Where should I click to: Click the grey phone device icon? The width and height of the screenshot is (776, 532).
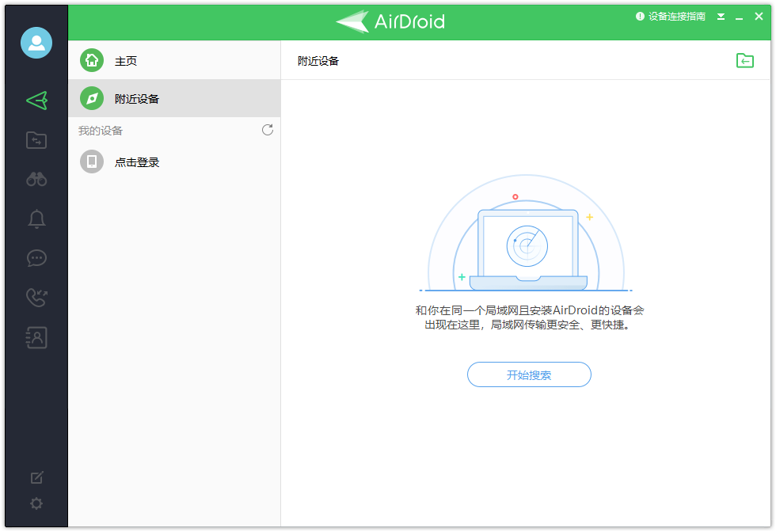92,161
